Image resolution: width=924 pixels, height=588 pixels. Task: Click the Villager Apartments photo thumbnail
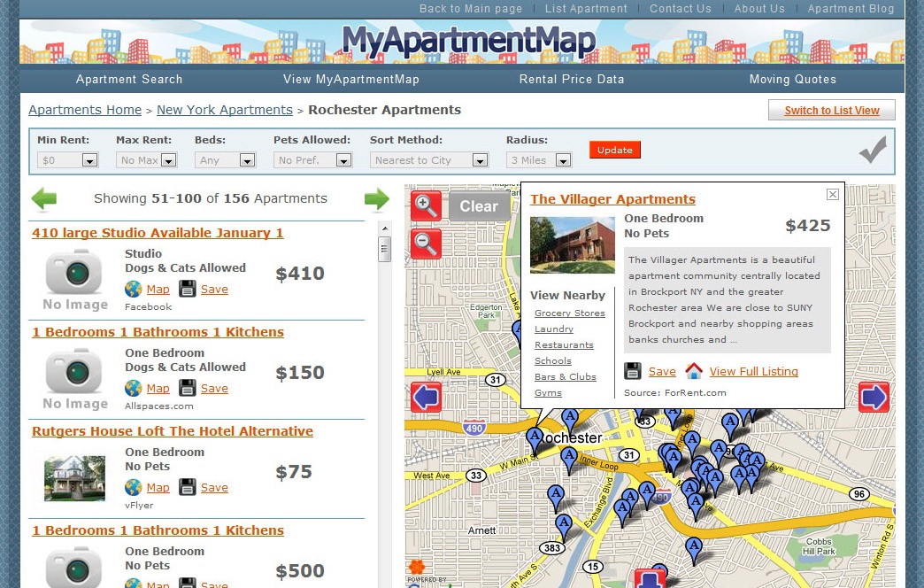[x=572, y=245]
